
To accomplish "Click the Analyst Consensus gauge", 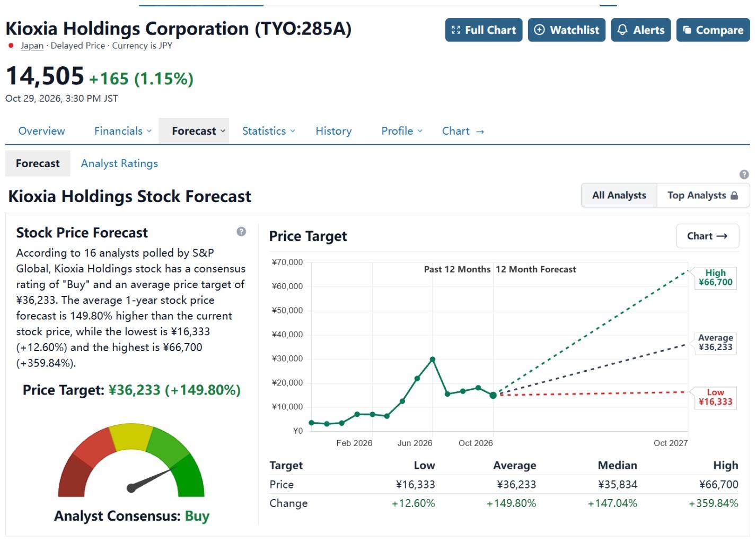I will (131, 460).
